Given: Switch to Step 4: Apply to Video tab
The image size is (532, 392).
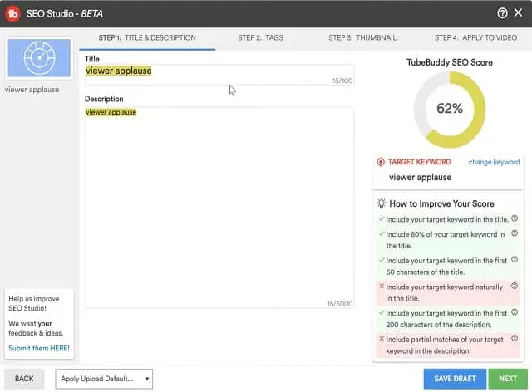Looking at the screenshot, I should pos(475,37).
